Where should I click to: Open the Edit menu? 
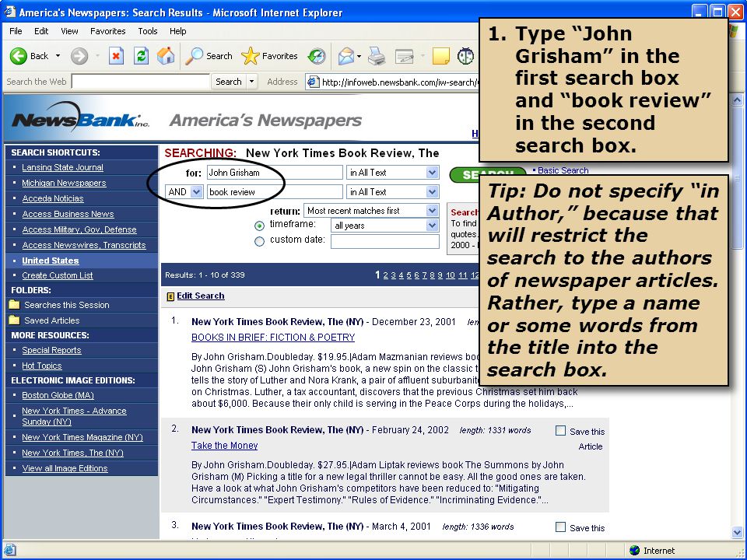41,31
